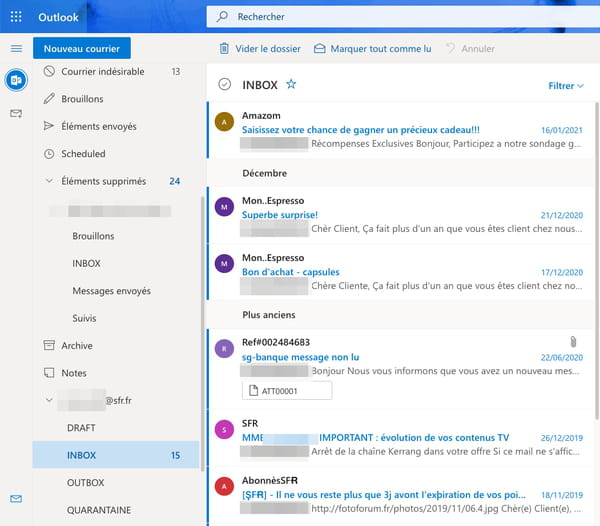Click the paperclip attachment icon on sg-banque mail
The width and height of the screenshot is (600, 526).
(x=573, y=342)
